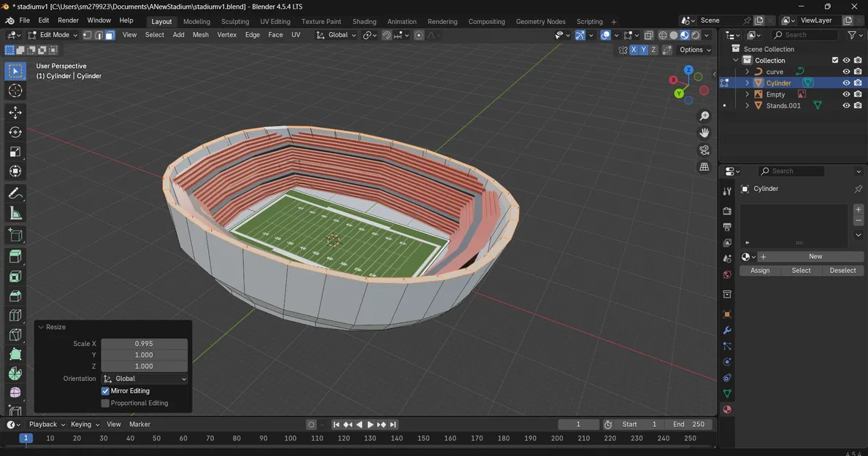Jump to the end frame with the playback control
Image resolution: width=868 pixels, height=456 pixels.
pos(393,424)
